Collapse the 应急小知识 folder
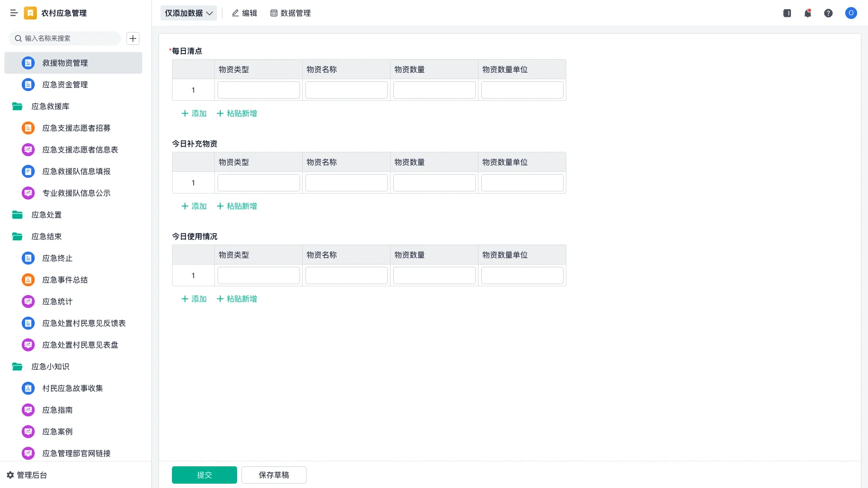Viewport: 868px width, 488px height. pyautogui.click(x=17, y=367)
